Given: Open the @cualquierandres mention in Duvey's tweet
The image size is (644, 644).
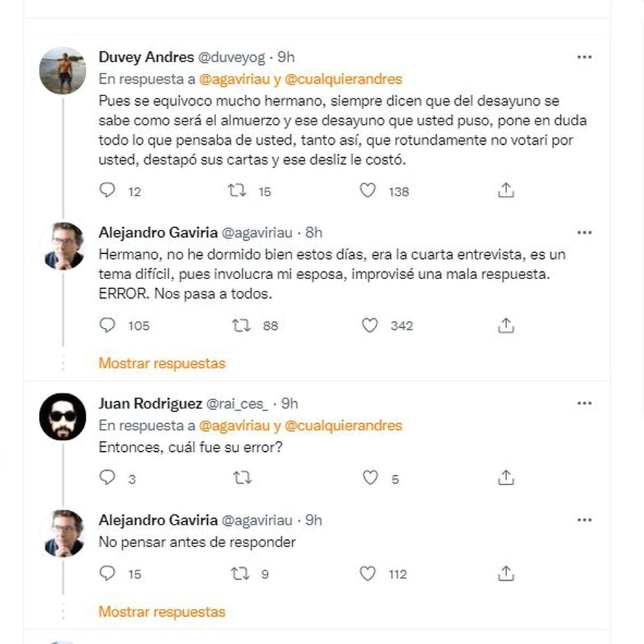Looking at the screenshot, I should [x=343, y=79].
